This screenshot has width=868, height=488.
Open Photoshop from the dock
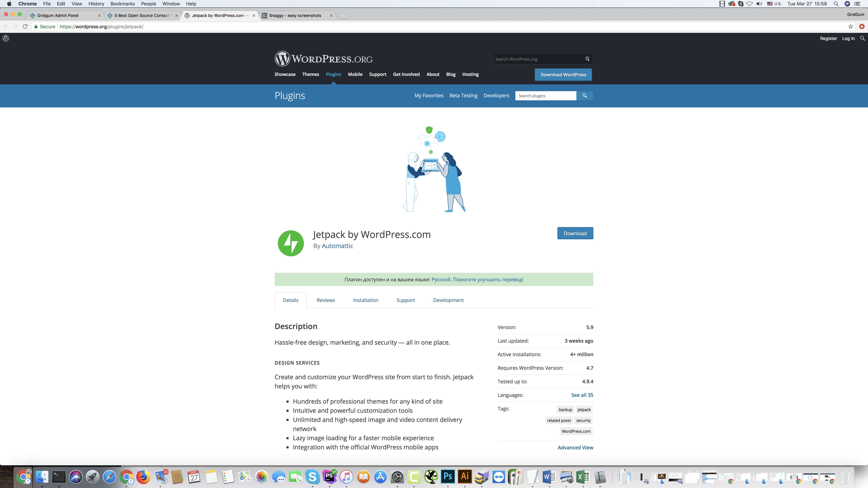(x=448, y=477)
